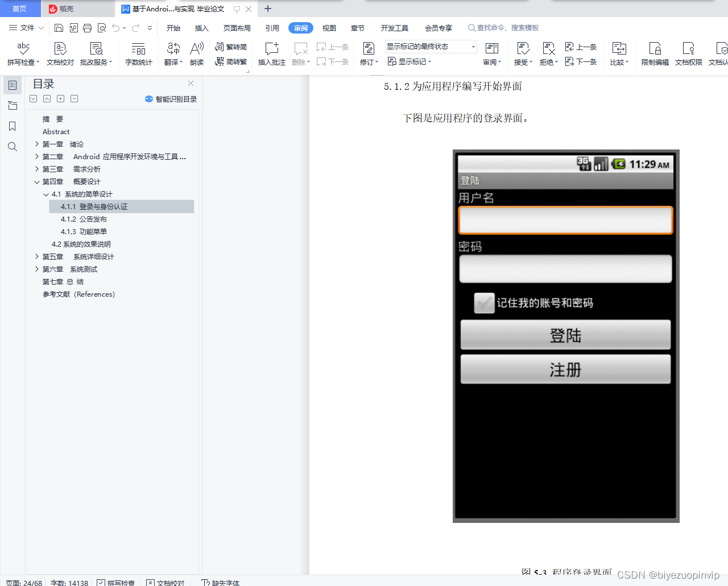The width and height of the screenshot is (728, 586).
Task: Open the translate (翻译) tool
Action: (173, 53)
